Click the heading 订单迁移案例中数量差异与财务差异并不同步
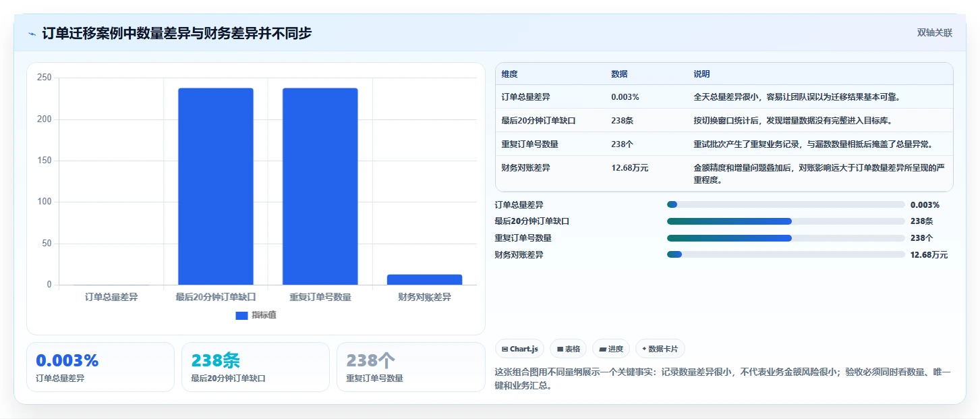980x419 pixels. click(177, 33)
